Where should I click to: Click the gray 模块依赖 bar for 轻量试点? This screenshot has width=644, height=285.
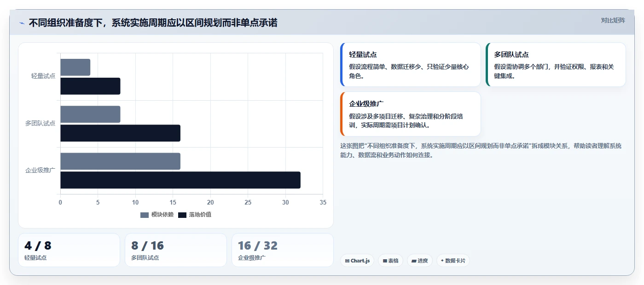tap(75, 67)
